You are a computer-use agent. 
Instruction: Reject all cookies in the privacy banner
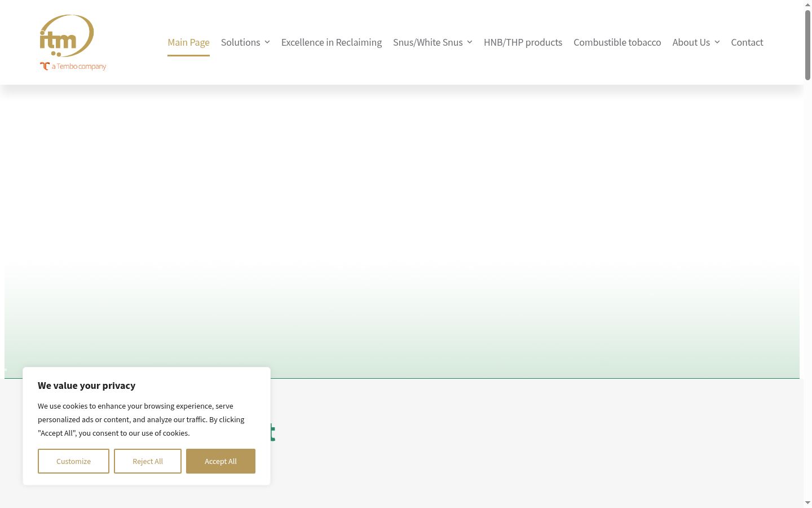[148, 461]
